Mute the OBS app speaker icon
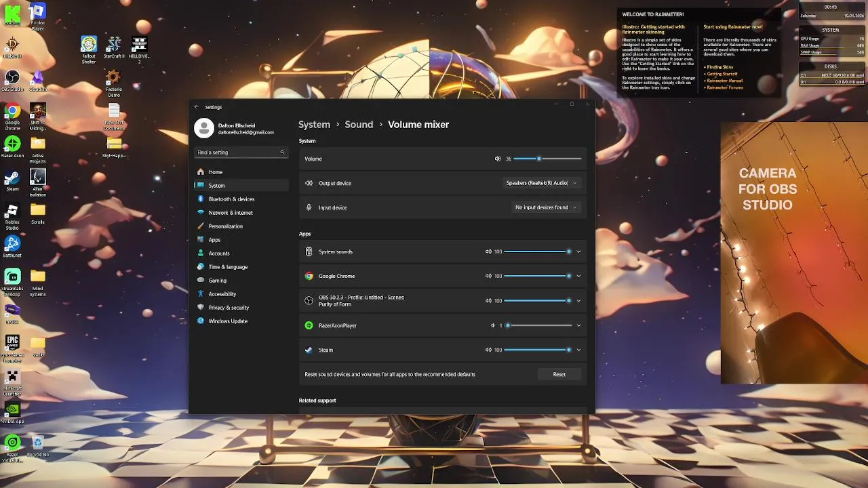 [x=488, y=300]
